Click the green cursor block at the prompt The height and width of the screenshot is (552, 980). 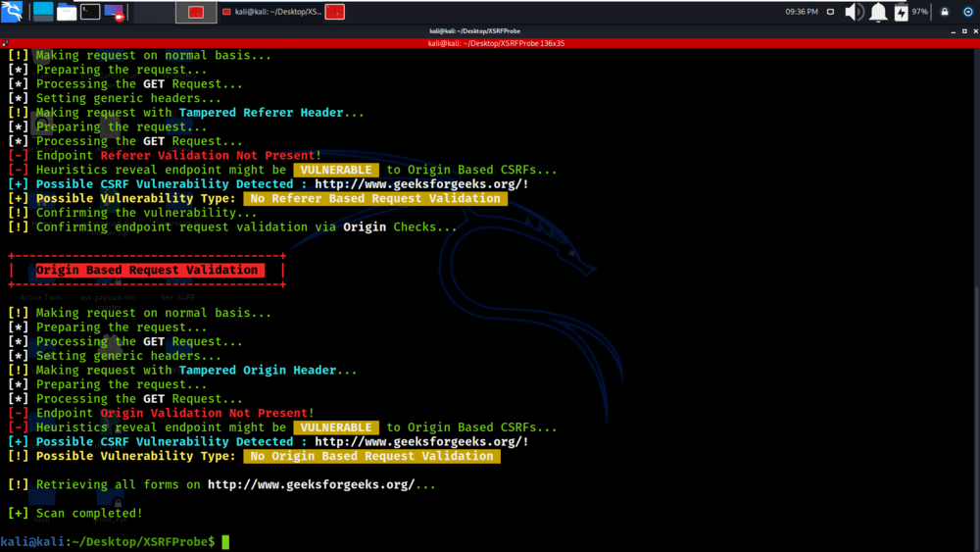[225, 542]
